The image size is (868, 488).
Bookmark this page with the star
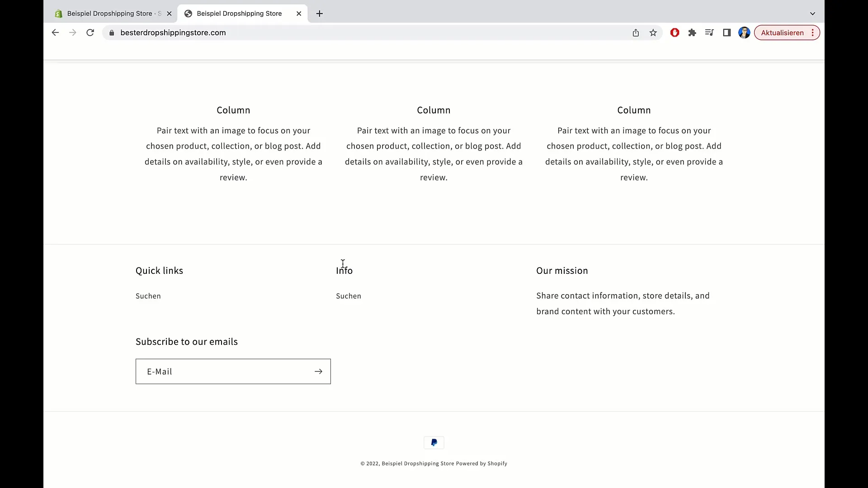653,33
